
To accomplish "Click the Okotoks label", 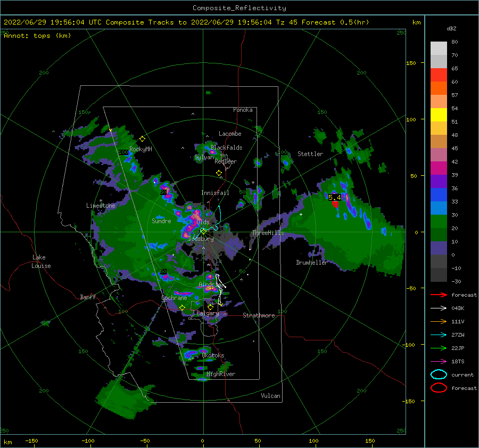I will (x=213, y=355).
